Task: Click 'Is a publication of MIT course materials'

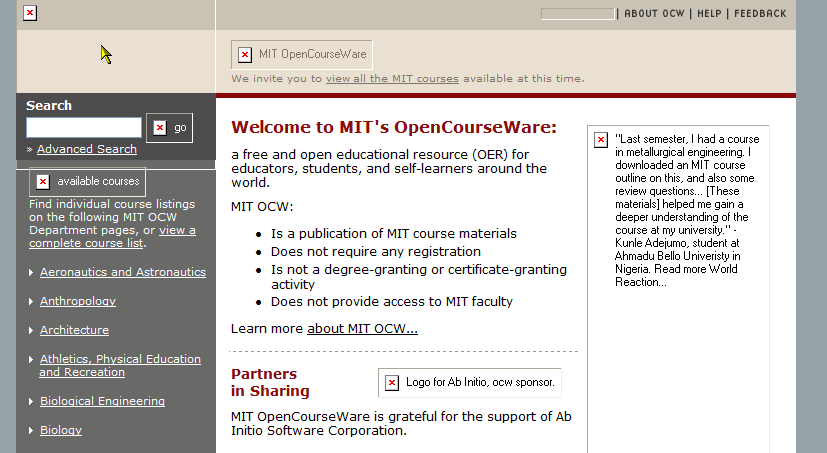Action: (x=393, y=234)
